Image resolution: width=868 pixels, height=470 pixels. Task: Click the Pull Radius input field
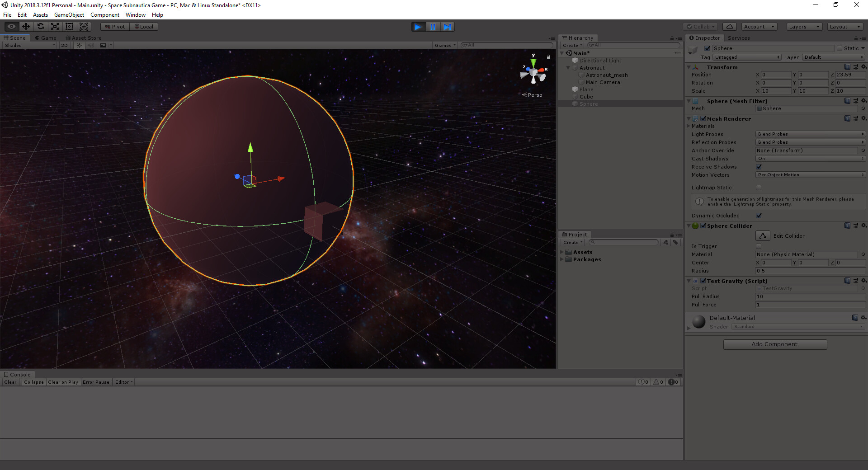point(809,296)
